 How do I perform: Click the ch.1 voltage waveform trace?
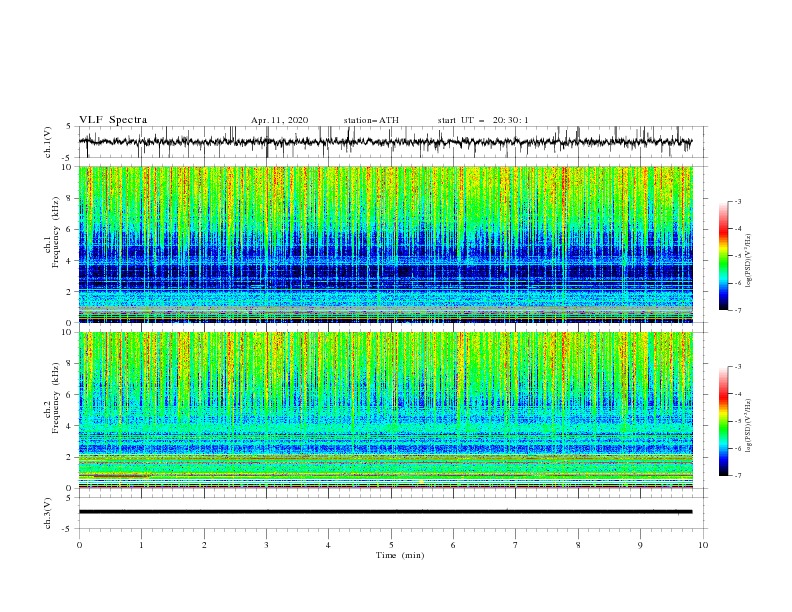coord(385,142)
